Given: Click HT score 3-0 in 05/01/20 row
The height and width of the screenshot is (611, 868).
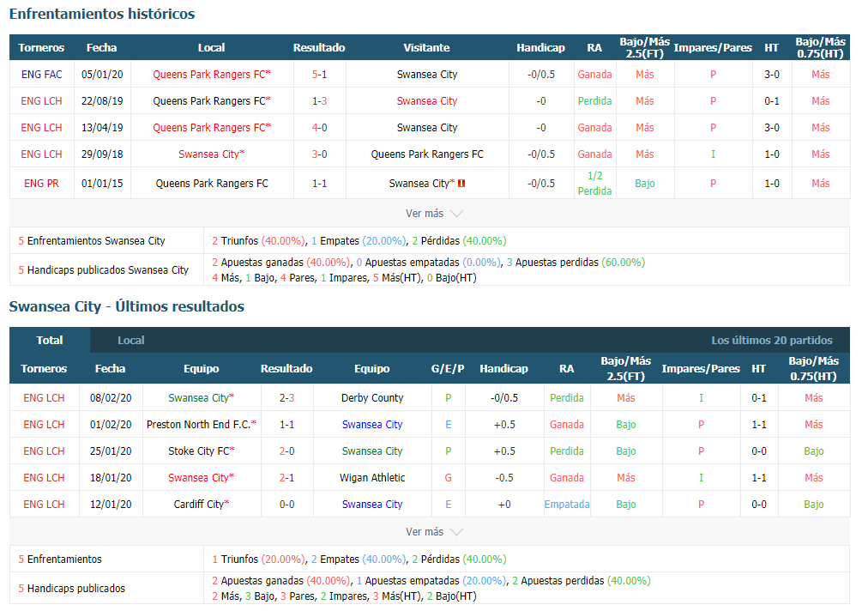Looking at the screenshot, I should tap(772, 74).
